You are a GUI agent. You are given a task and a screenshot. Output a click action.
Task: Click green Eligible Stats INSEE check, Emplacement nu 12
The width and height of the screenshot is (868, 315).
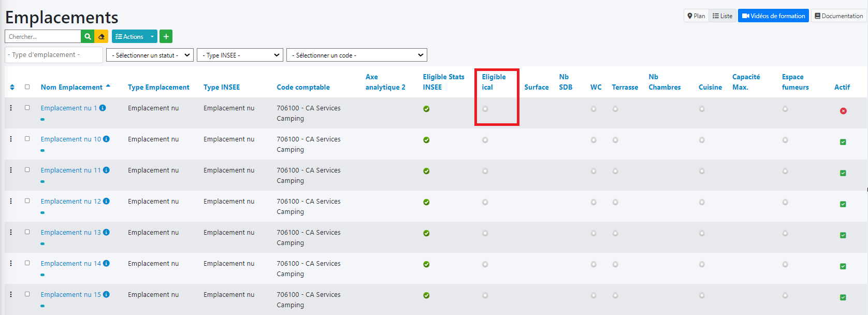(426, 202)
